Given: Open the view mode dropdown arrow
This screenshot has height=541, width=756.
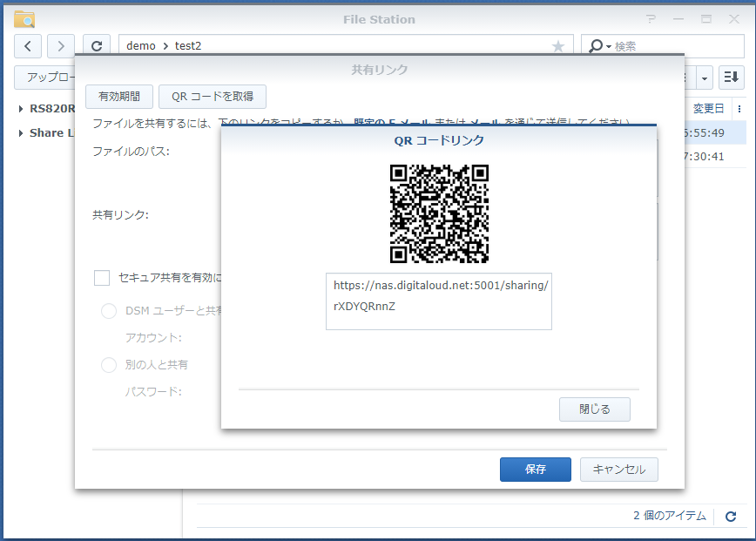Looking at the screenshot, I should click(x=705, y=78).
